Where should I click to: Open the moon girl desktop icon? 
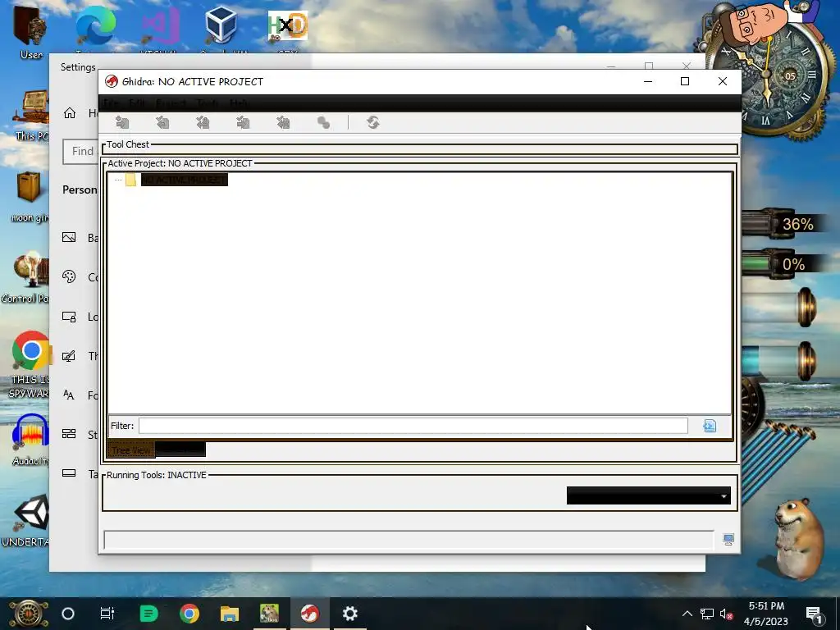point(30,197)
